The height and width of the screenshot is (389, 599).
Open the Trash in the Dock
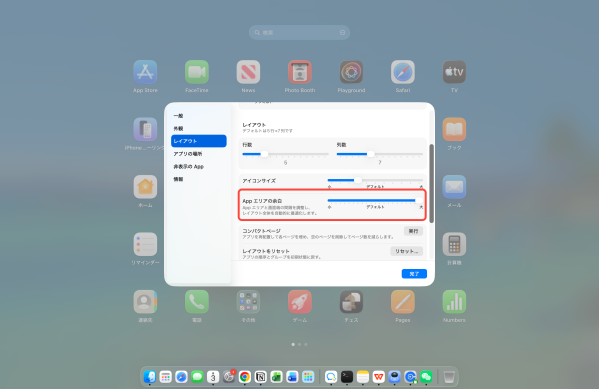coord(449,377)
